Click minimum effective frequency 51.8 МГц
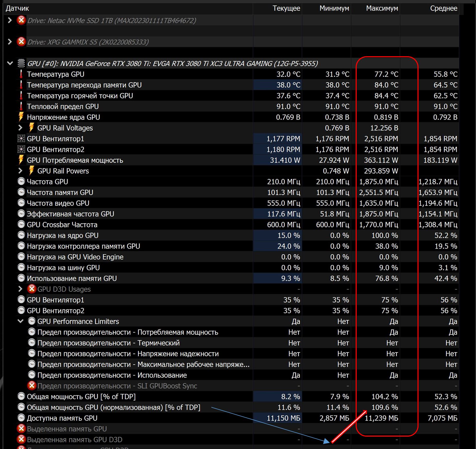476x449 pixels. coord(335,214)
